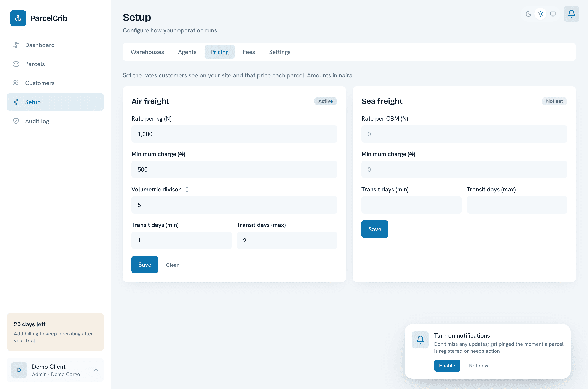Open Customers in sidebar
588x389 pixels.
point(55,83)
